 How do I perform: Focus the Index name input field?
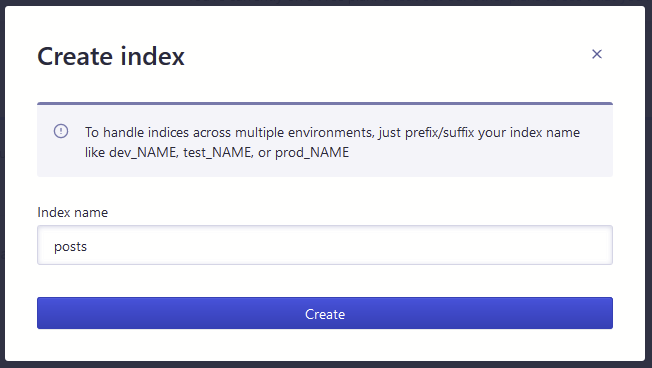coord(325,245)
